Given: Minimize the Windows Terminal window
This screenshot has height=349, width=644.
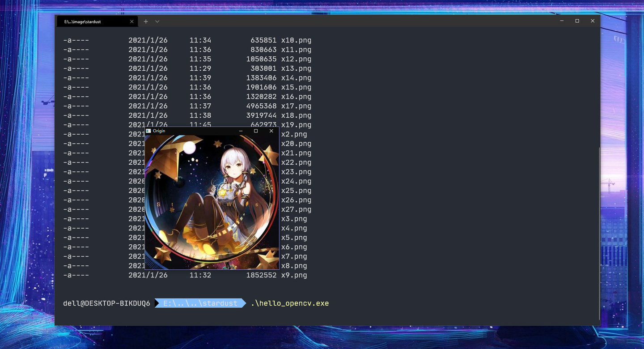Looking at the screenshot, I should tap(561, 21).
